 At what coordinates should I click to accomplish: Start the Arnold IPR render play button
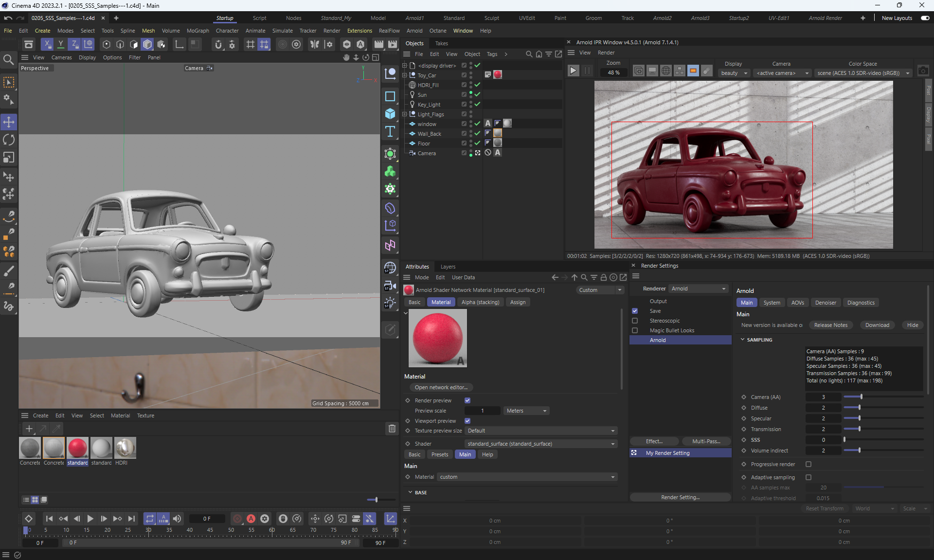pos(573,71)
